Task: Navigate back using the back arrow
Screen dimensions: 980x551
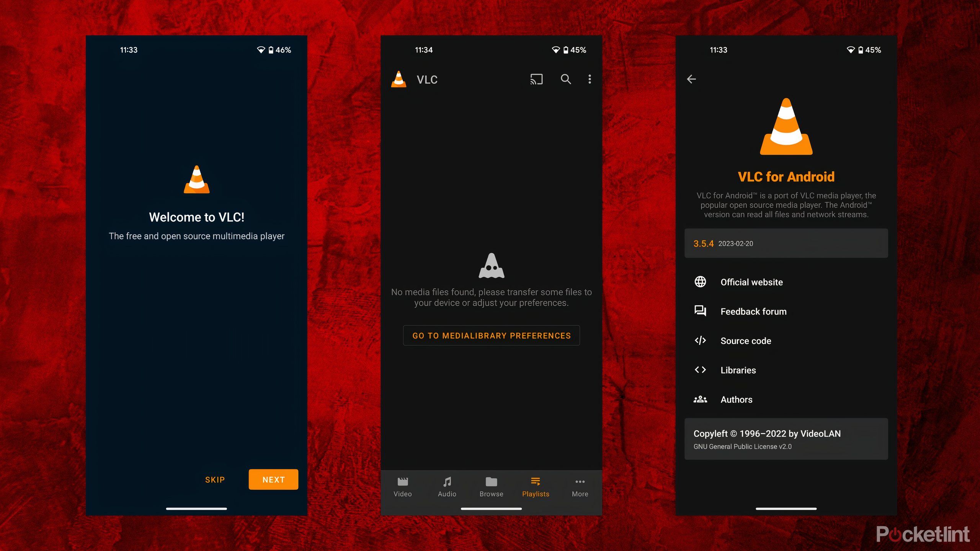Action: click(692, 79)
